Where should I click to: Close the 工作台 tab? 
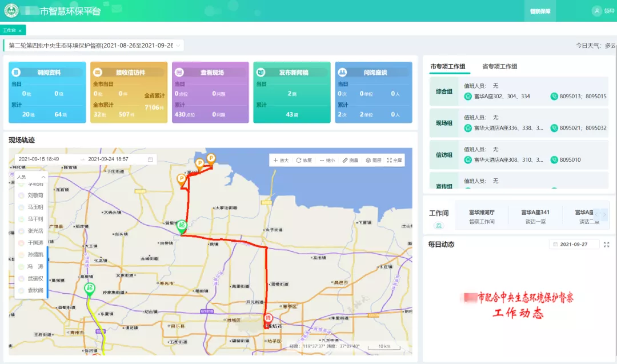click(20, 31)
